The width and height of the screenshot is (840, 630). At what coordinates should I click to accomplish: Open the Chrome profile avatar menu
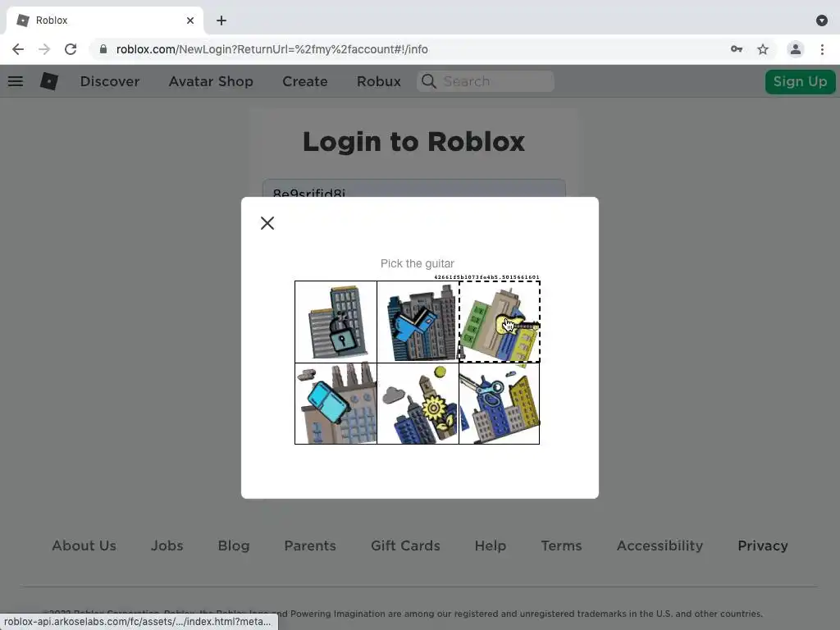tap(796, 49)
